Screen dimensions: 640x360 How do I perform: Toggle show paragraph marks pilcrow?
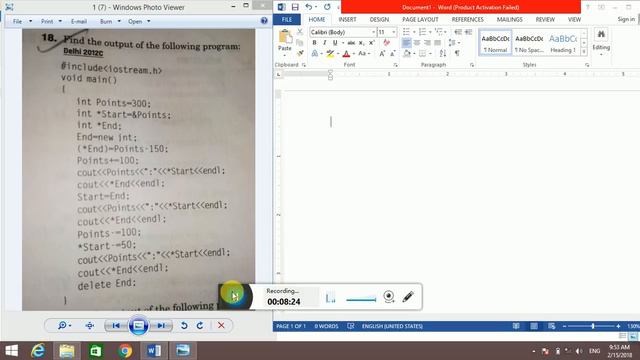(457, 53)
